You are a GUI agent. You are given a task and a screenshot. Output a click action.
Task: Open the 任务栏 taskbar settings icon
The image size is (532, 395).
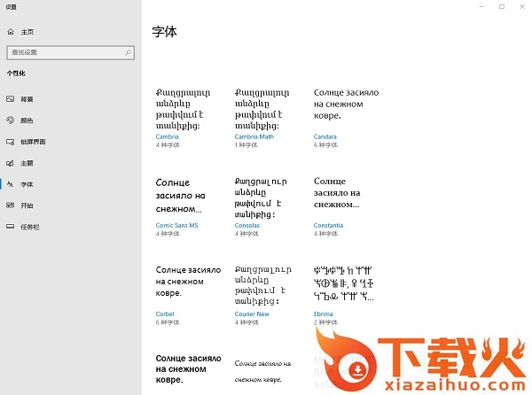(x=10, y=227)
